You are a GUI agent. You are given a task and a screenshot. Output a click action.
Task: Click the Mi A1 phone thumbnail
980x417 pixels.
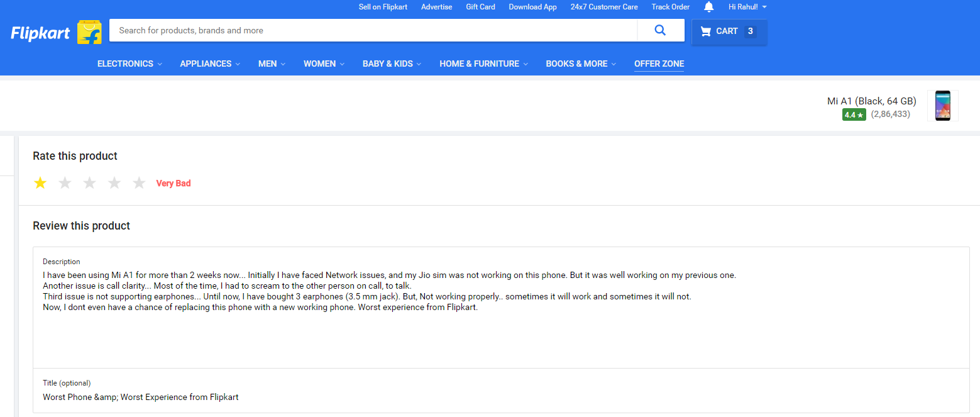pos(942,106)
